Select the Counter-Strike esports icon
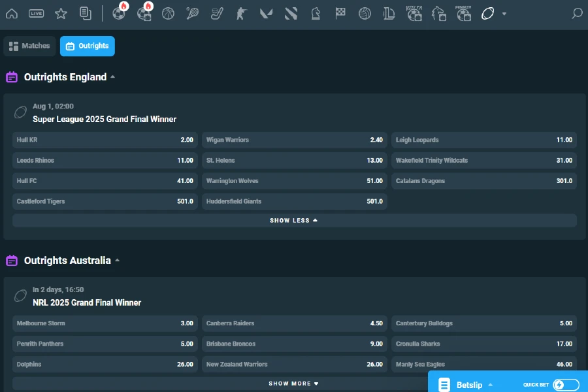The width and height of the screenshot is (588, 392). coord(241,13)
